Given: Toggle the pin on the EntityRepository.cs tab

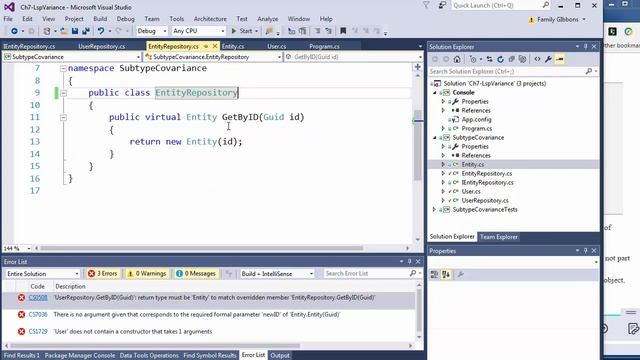Looking at the screenshot, I should tap(206, 46).
